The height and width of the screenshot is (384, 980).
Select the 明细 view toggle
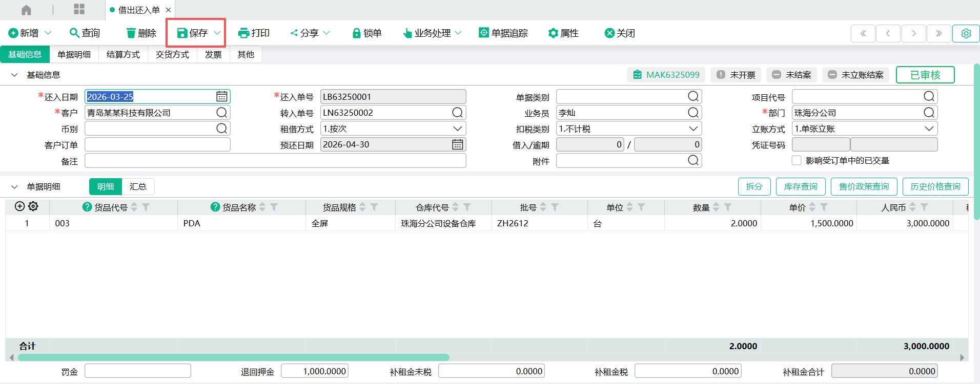[106, 187]
